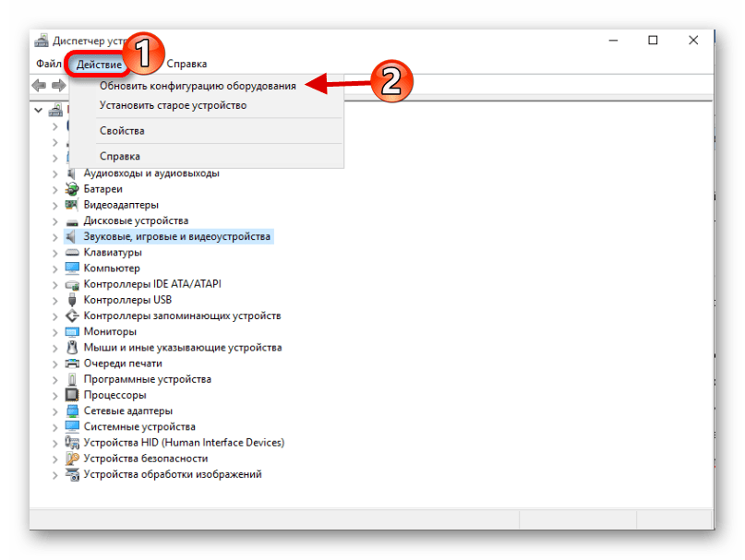Viewport: 745px width, 560px height.
Task: Open the Файл menu
Action: tap(48, 64)
